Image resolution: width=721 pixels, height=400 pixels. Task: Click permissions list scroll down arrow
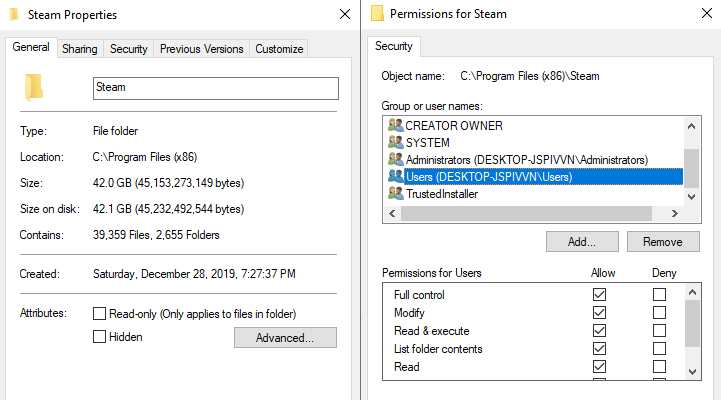pos(692,371)
